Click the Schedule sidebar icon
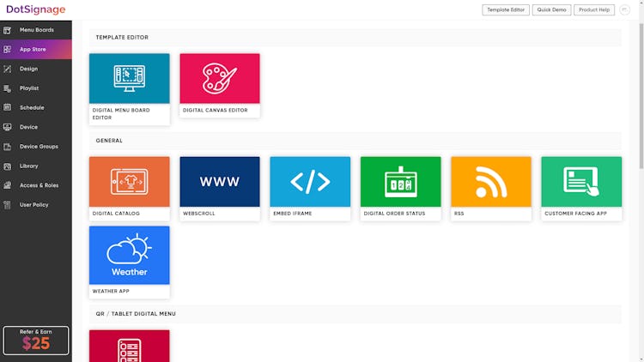This screenshot has height=362, width=644. (x=8, y=107)
